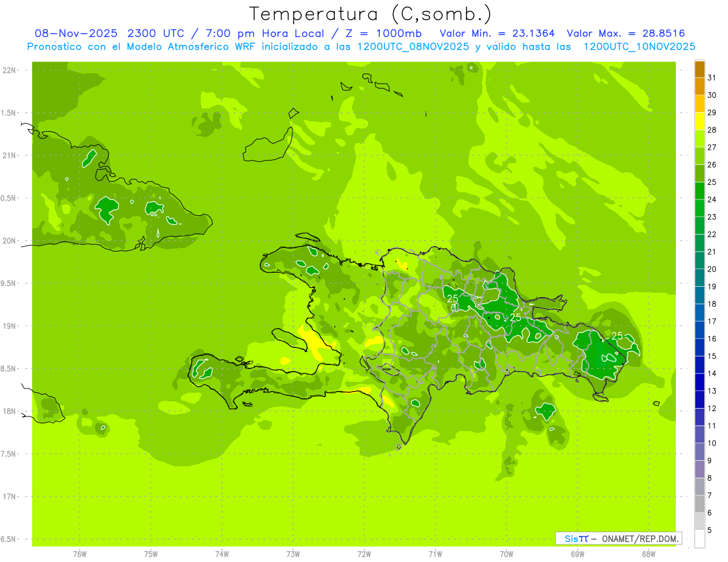Click the '9.5N' latitude axis label
The width and height of the screenshot is (728, 562).
coord(10,283)
